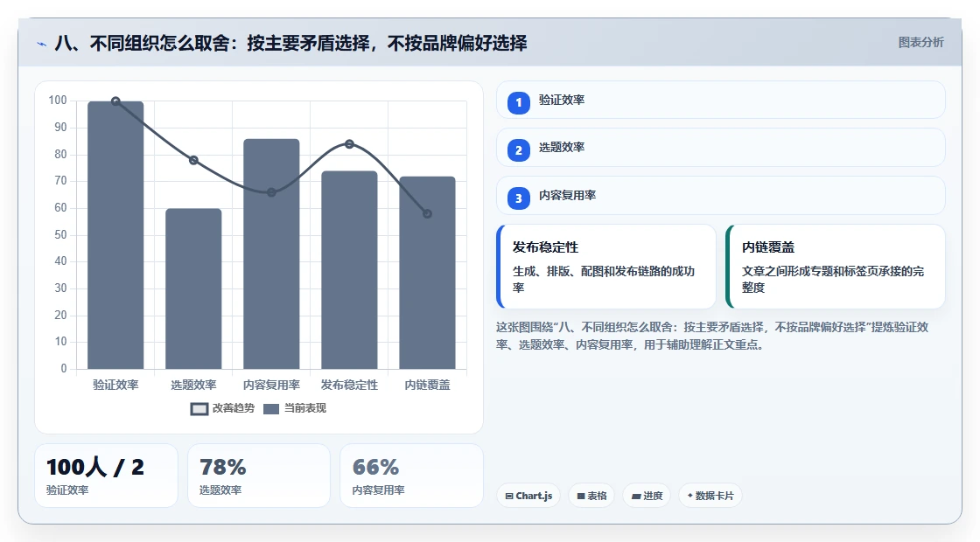The image size is (980, 542).
Task: Click the number 3 badge for 内容复用率
Action: [519, 198]
